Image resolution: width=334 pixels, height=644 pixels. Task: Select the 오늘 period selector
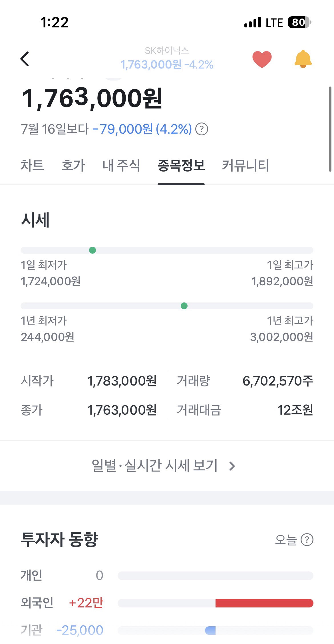click(286, 540)
